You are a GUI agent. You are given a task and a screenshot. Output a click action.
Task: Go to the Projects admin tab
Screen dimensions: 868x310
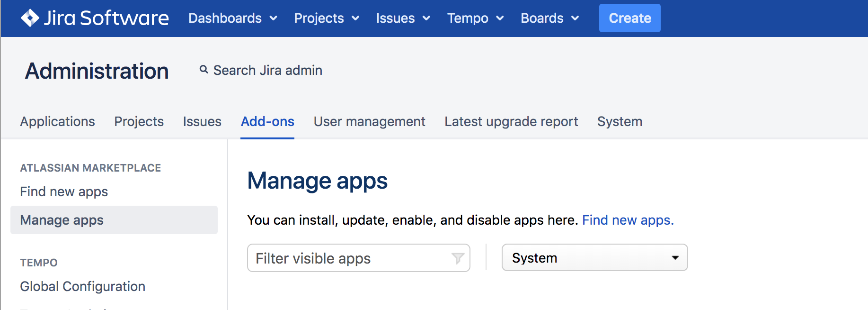(x=139, y=121)
